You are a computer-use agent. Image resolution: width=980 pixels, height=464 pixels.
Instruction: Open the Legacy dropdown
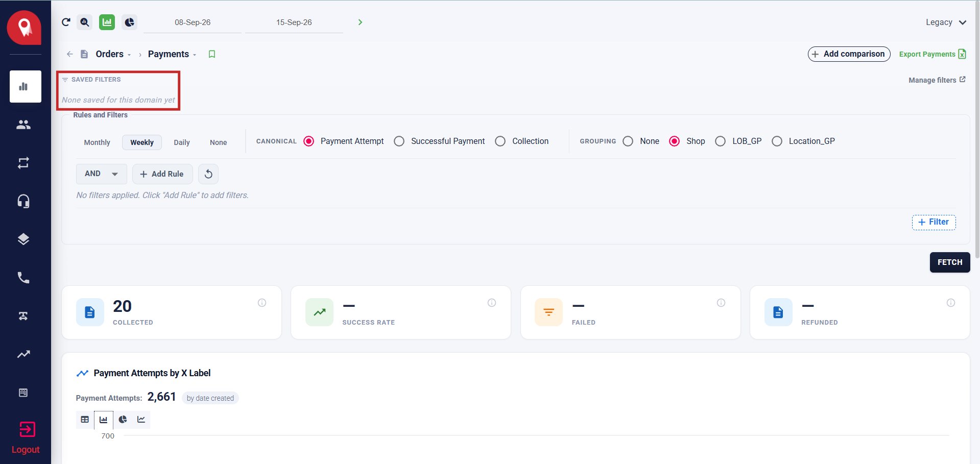pos(946,22)
